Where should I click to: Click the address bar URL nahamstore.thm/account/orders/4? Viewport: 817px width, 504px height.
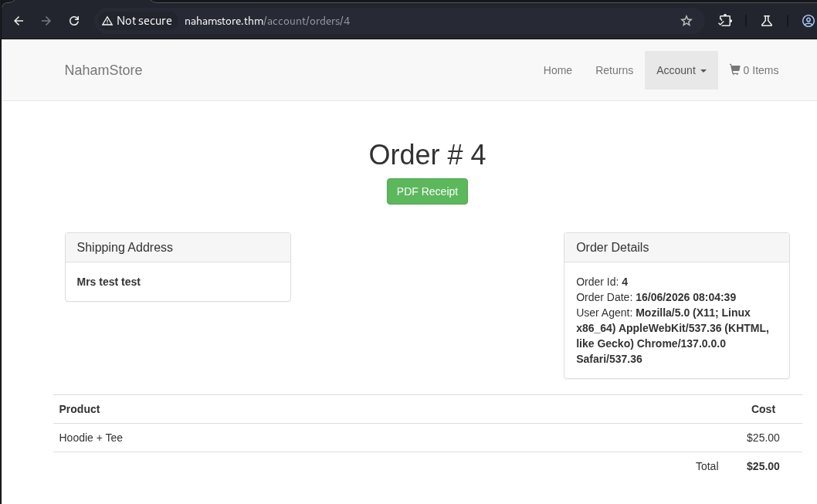point(266,21)
